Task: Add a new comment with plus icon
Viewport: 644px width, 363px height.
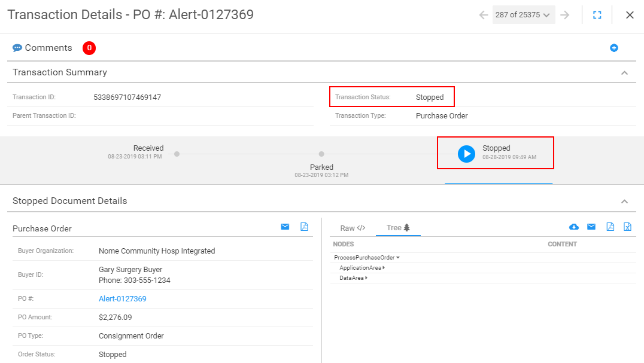Action: [613, 48]
